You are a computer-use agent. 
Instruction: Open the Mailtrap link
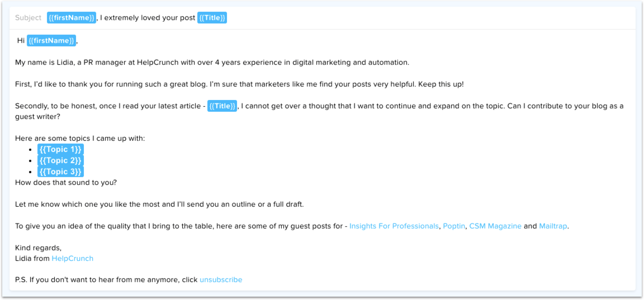(553, 226)
